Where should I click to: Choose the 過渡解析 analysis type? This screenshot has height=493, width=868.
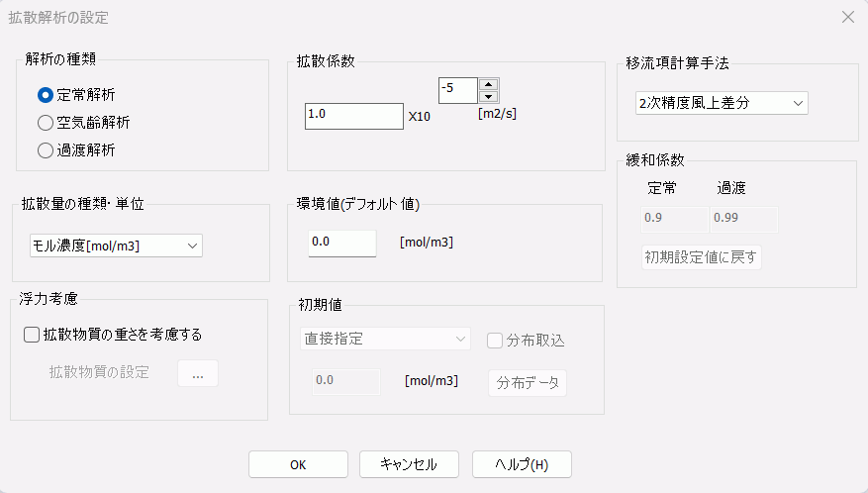pyautogui.click(x=45, y=150)
